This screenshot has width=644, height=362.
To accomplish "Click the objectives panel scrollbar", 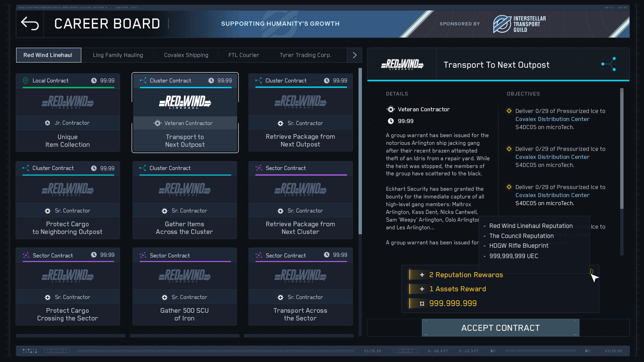I will coord(622,148).
